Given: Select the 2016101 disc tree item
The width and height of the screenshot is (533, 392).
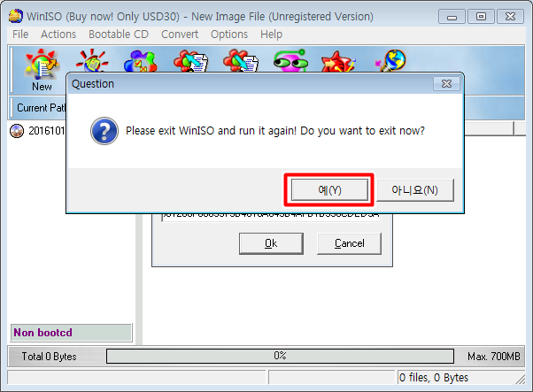Looking at the screenshot, I should (x=37, y=130).
